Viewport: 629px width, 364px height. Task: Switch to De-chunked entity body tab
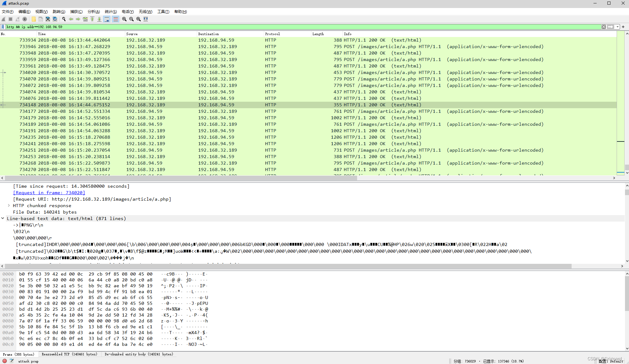click(x=139, y=354)
